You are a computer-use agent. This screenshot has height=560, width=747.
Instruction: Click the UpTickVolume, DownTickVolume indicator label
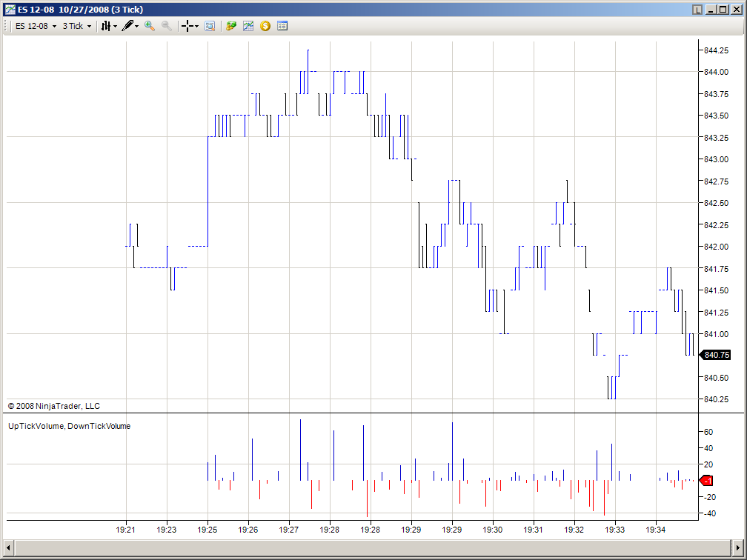coord(69,426)
